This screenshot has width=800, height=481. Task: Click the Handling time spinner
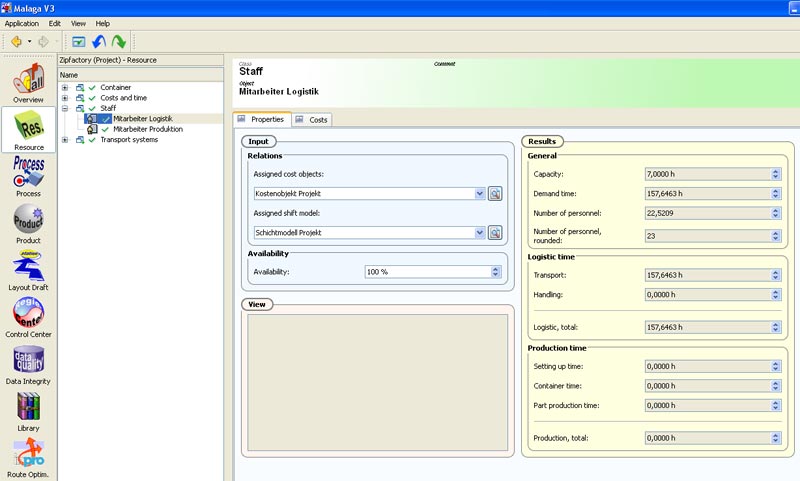point(776,295)
